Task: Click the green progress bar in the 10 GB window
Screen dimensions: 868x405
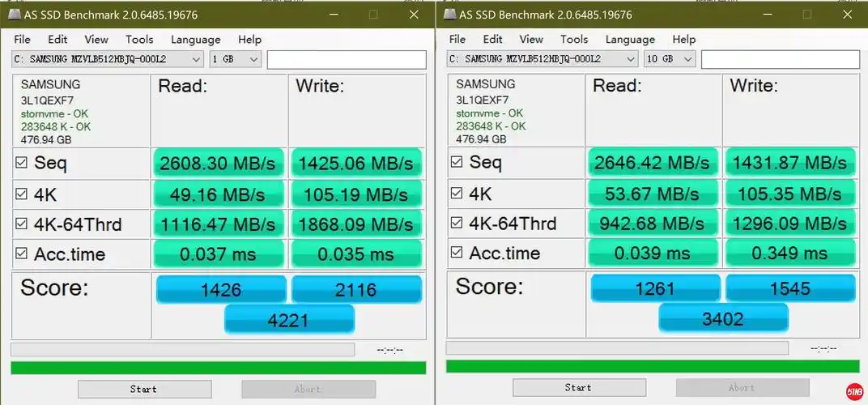Action: [652, 367]
